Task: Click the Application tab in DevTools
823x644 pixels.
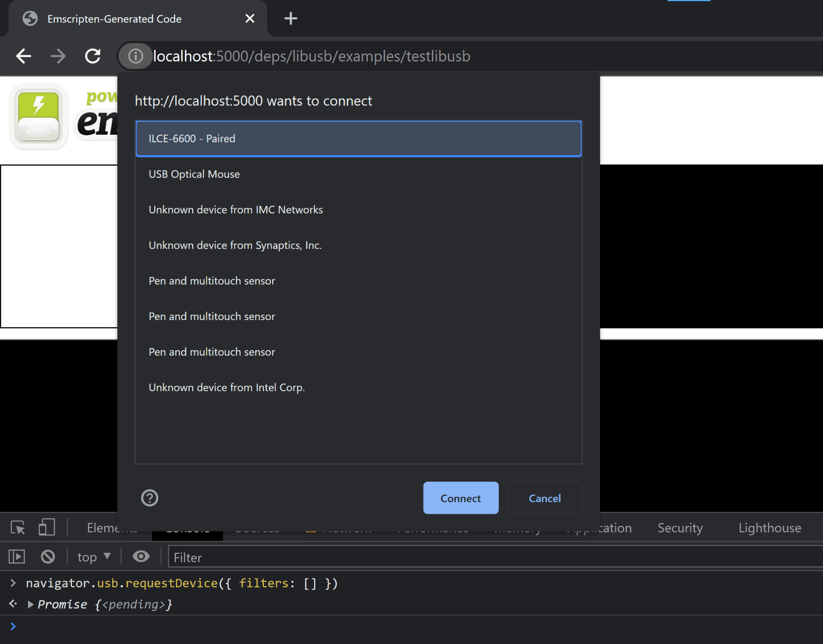Action: point(597,529)
